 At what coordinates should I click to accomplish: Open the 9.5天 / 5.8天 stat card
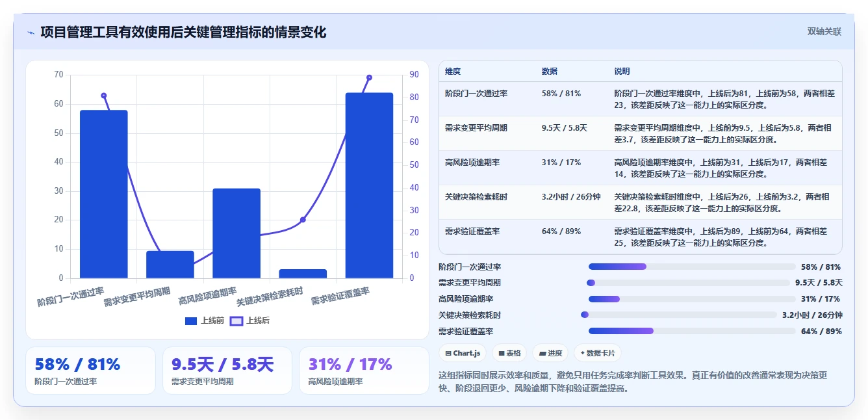tap(227, 371)
